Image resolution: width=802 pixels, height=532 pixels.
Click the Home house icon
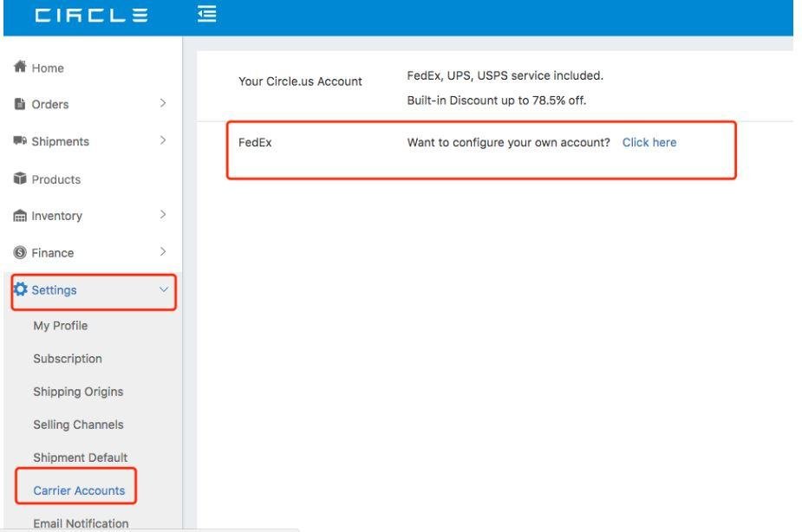21,68
